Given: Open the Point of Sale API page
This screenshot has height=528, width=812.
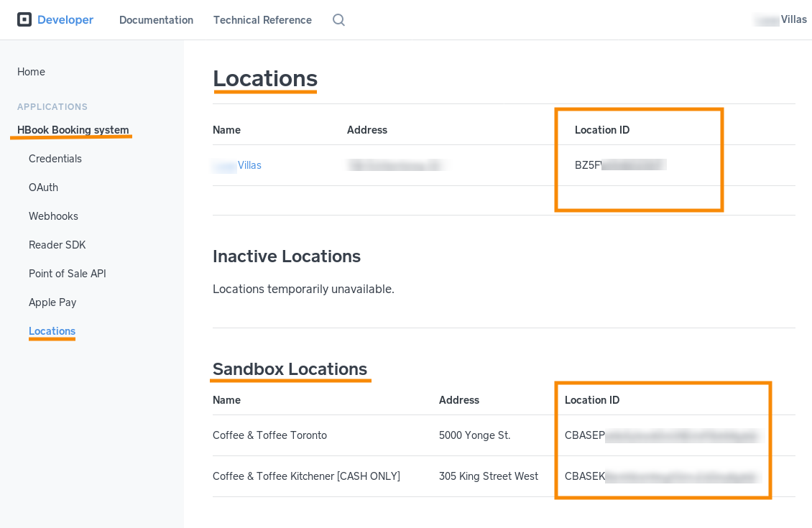Looking at the screenshot, I should (x=67, y=274).
